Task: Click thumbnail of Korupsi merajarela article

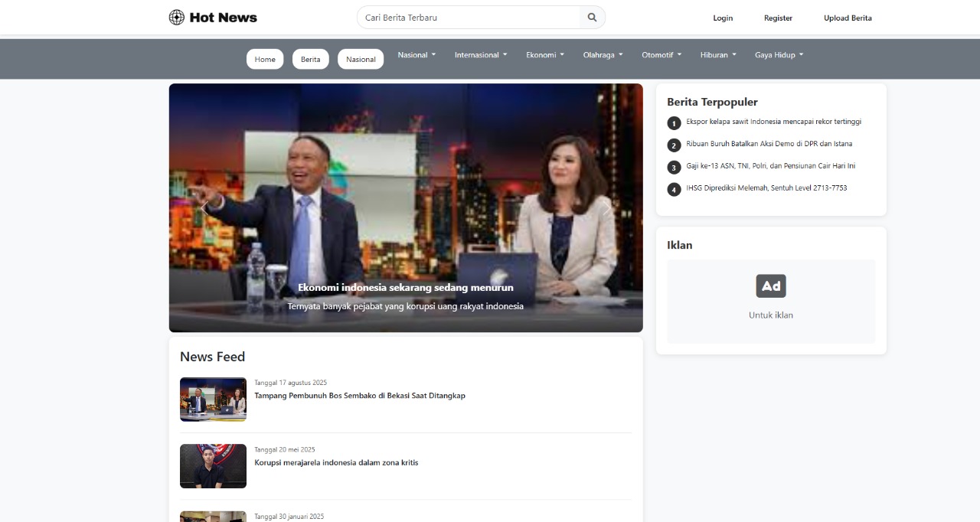Action: click(213, 466)
